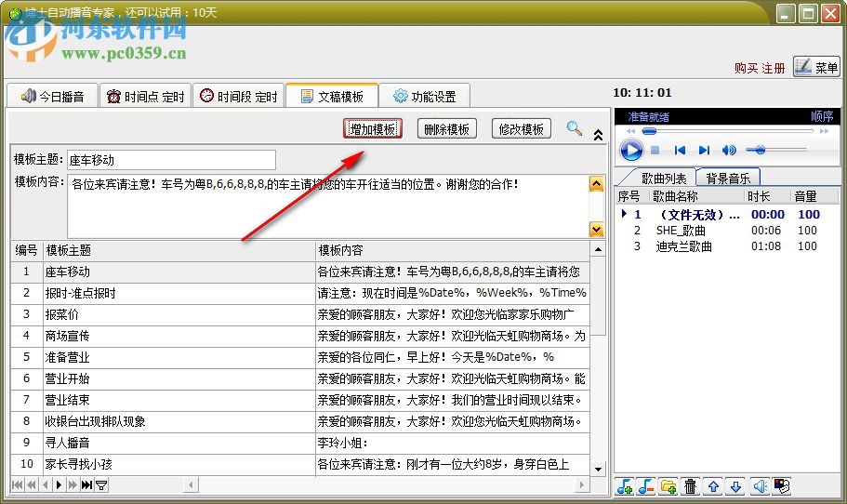Image resolution: width=847 pixels, height=504 pixels.
Task: Play the current song
Action: (631, 150)
